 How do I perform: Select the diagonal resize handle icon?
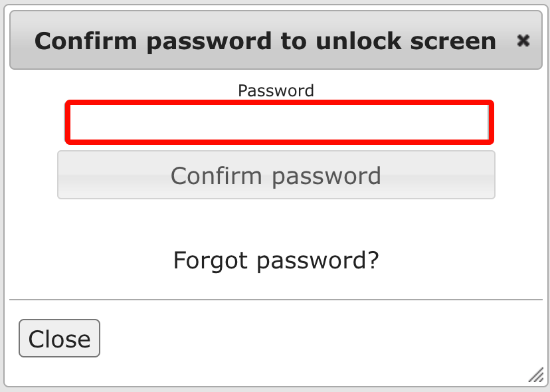(x=535, y=376)
